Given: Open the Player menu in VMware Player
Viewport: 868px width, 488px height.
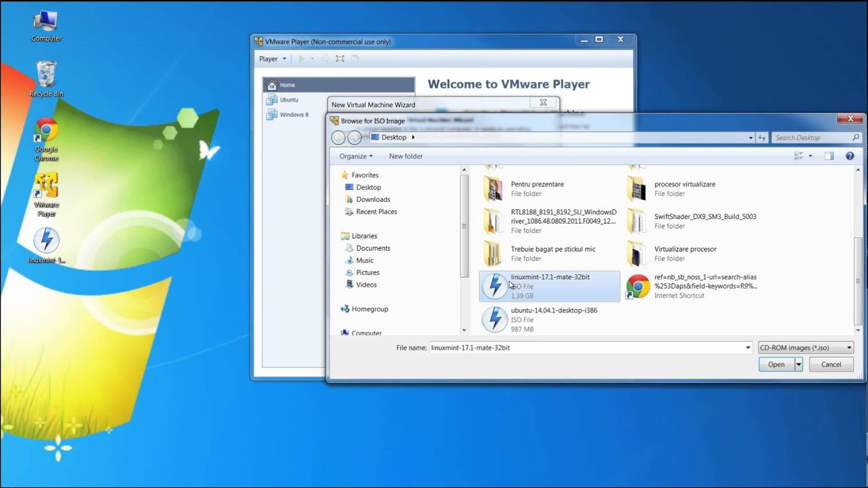Looking at the screenshot, I should point(272,59).
